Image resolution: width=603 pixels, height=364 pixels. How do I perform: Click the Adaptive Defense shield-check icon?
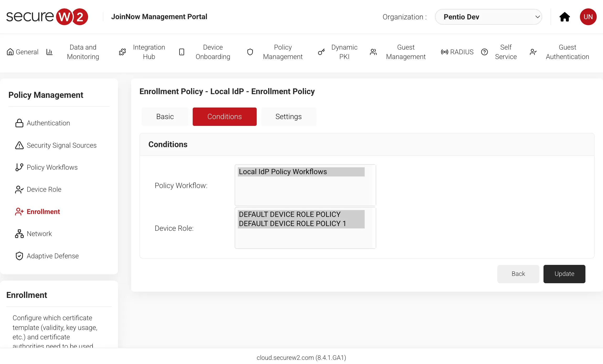19,256
